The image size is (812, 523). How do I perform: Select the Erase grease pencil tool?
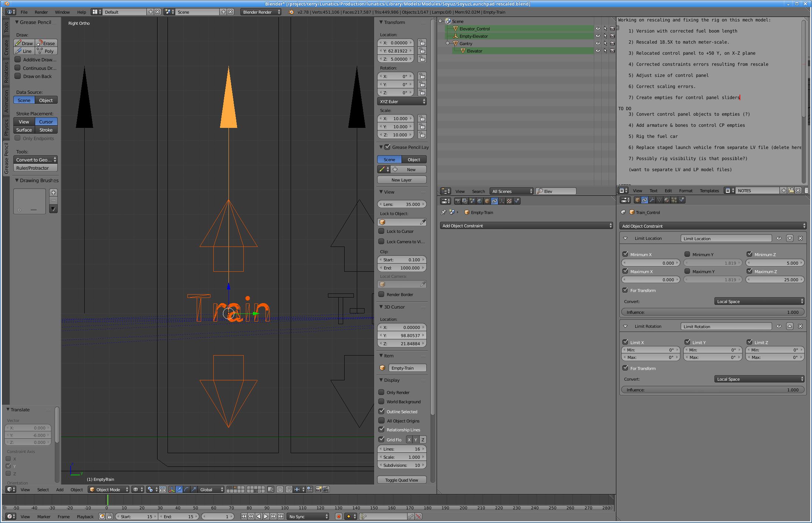click(46, 43)
